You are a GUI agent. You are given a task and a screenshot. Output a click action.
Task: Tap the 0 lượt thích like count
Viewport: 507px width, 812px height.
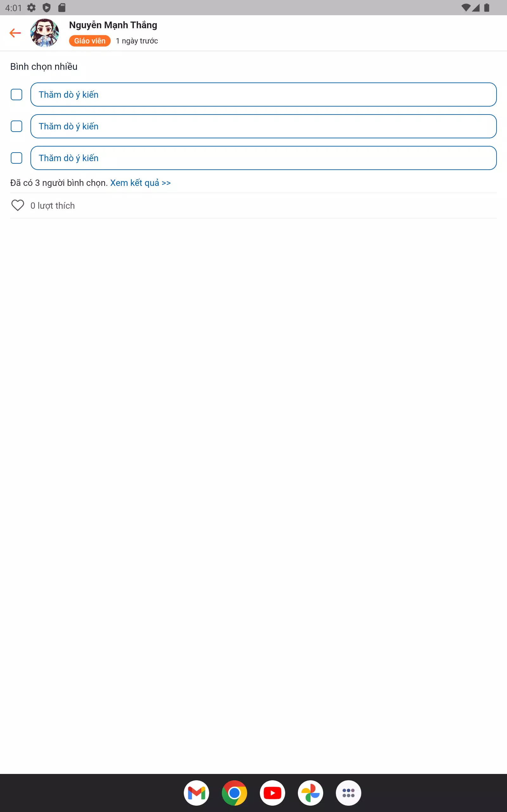coord(53,206)
